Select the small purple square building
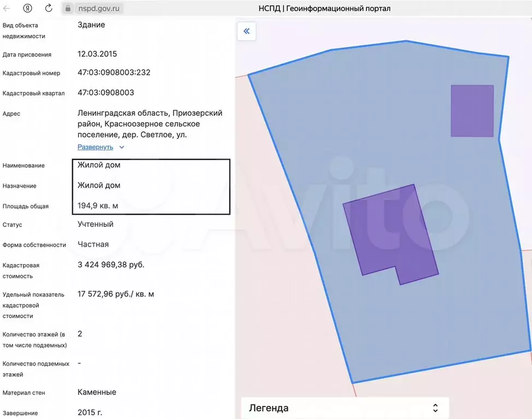 pos(472,111)
